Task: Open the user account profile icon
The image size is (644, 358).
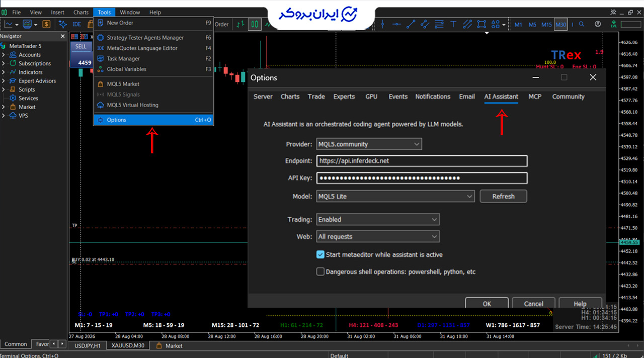Action: point(598,24)
